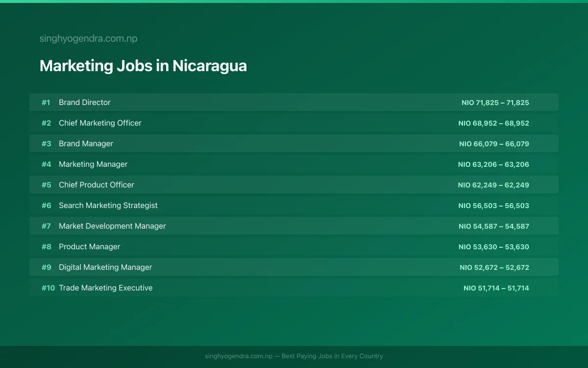Click the #3 rank number
588x368 pixels.
[46, 144]
